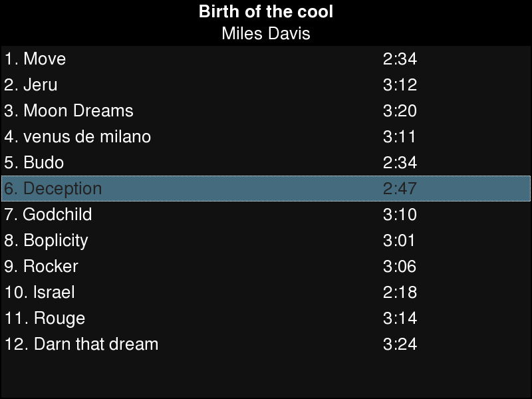Click the 2:47 duration of Deception
The height and width of the screenshot is (399, 532).
(x=400, y=188)
